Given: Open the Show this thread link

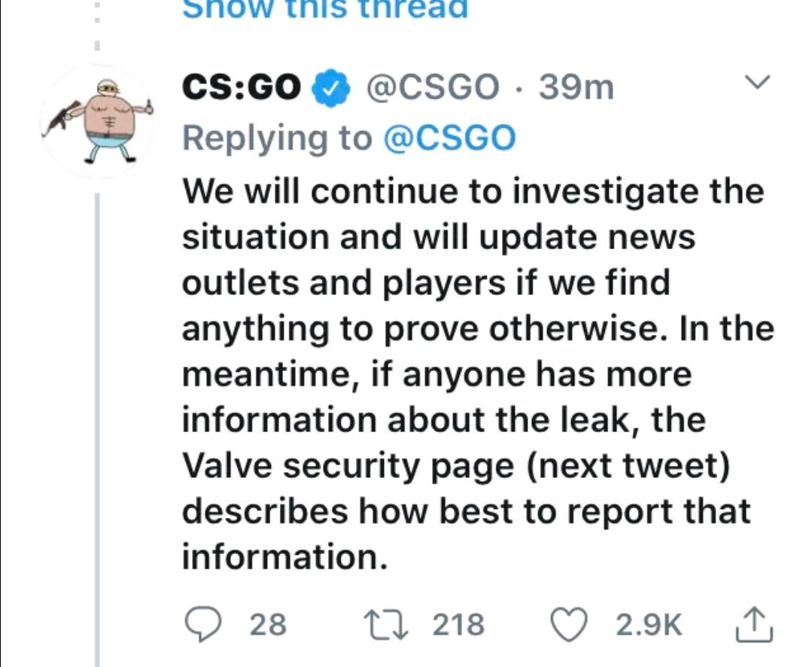Looking at the screenshot, I should (x=325, y=8).
